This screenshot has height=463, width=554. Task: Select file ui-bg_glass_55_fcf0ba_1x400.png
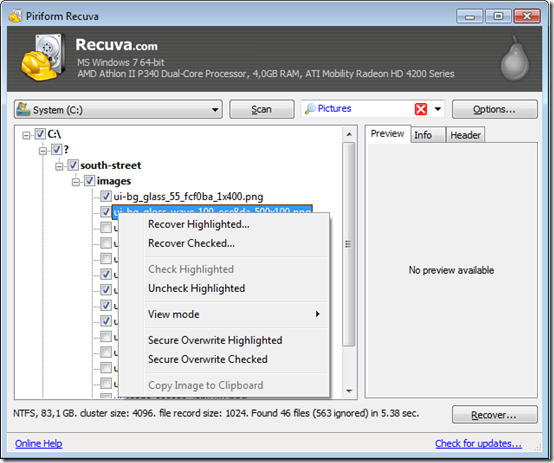[x=188, y=197]
